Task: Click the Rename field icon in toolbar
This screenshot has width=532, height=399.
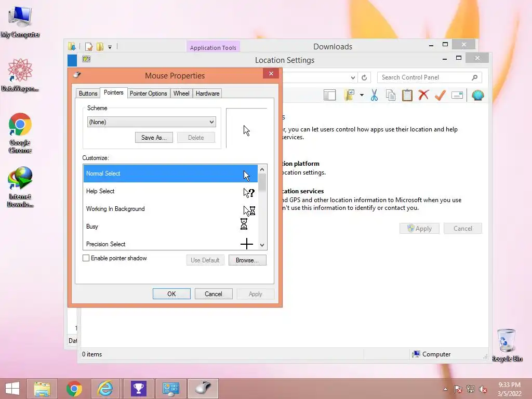Action: tap(457, 96)
